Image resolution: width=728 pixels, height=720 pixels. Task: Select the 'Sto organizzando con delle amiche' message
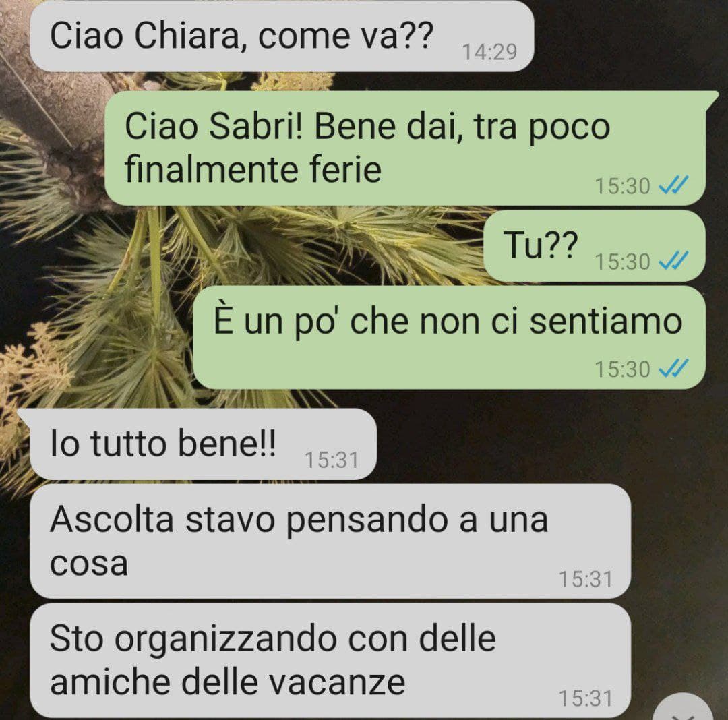(330, 661)
